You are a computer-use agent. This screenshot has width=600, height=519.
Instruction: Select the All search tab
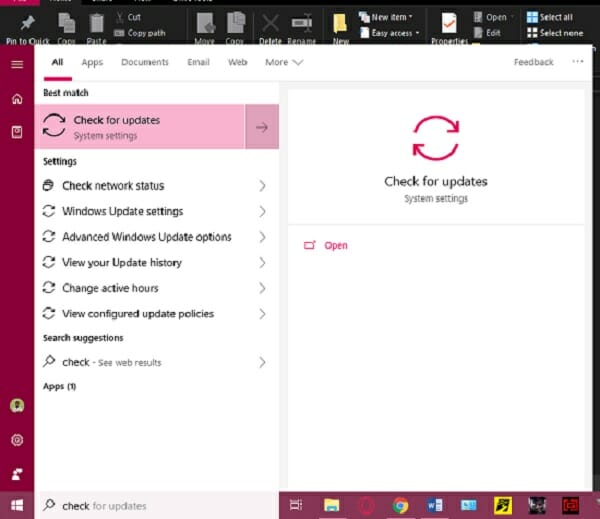tap(57, 62)
